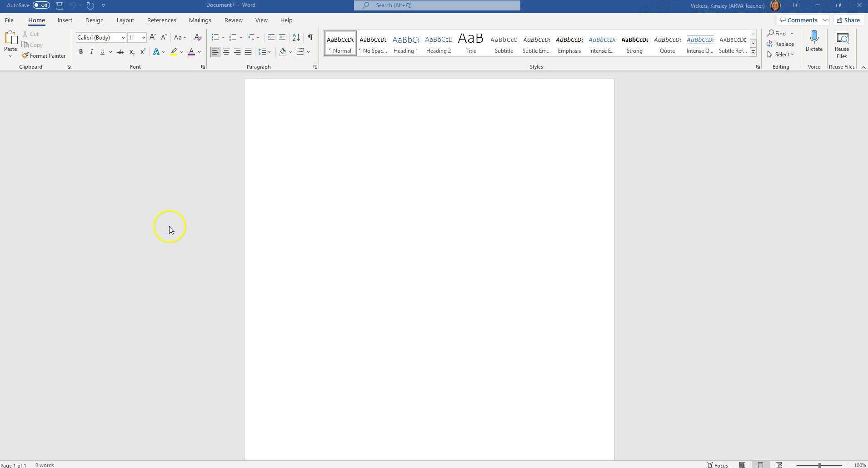Open the Dictate voice tool
The height and width of the screenshot is (468, 868).
coord(813,43)
